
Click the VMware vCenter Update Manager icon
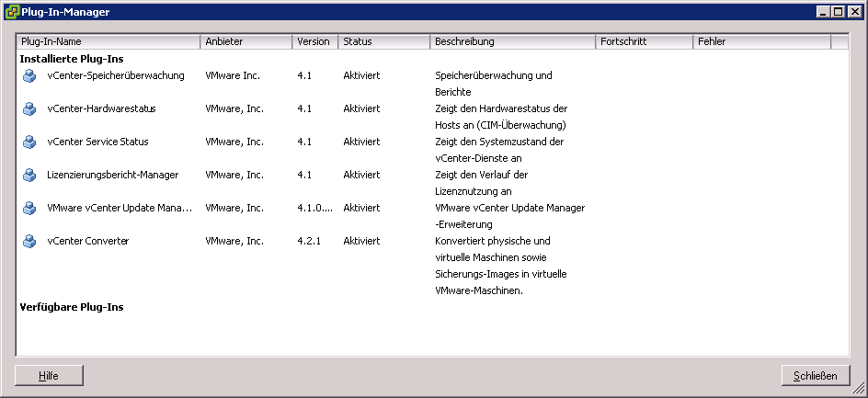(x=29, y=208)
